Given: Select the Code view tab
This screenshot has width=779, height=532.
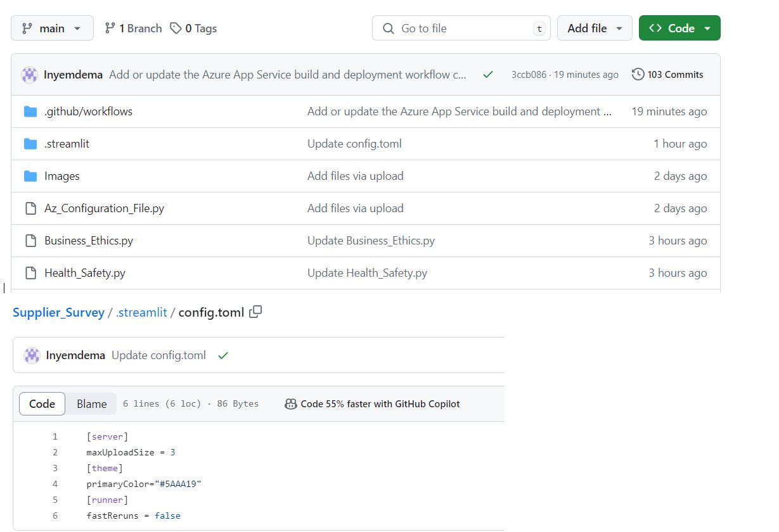Looking at the screenshot, I should coord(42,404).
